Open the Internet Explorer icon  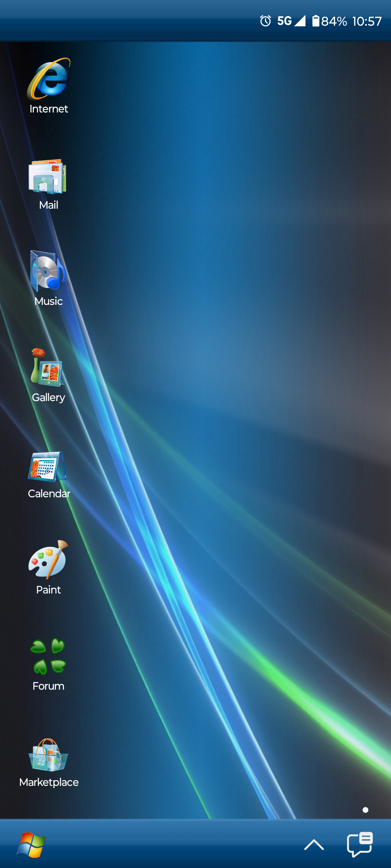pyautogui.click(x=49, y=79)
